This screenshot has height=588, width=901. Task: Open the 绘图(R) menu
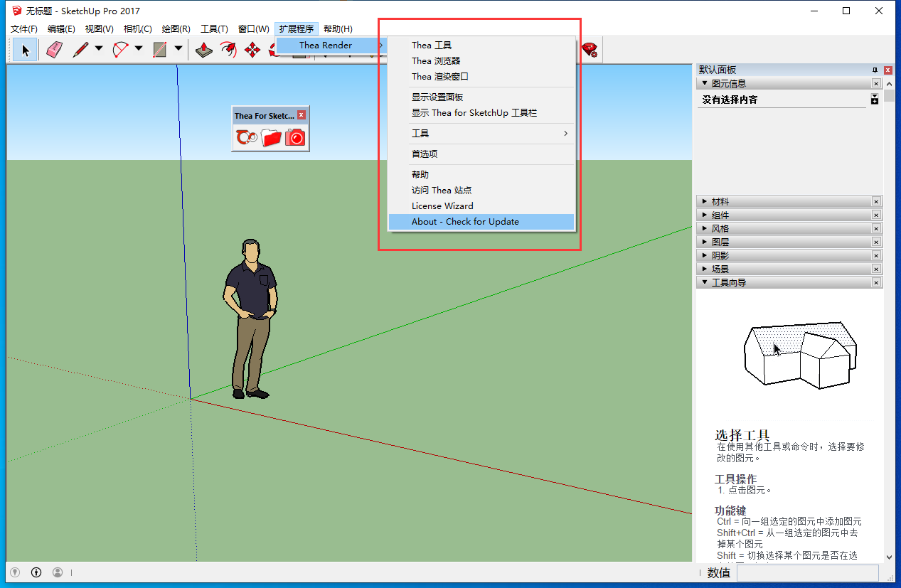(x=176, y=29)
